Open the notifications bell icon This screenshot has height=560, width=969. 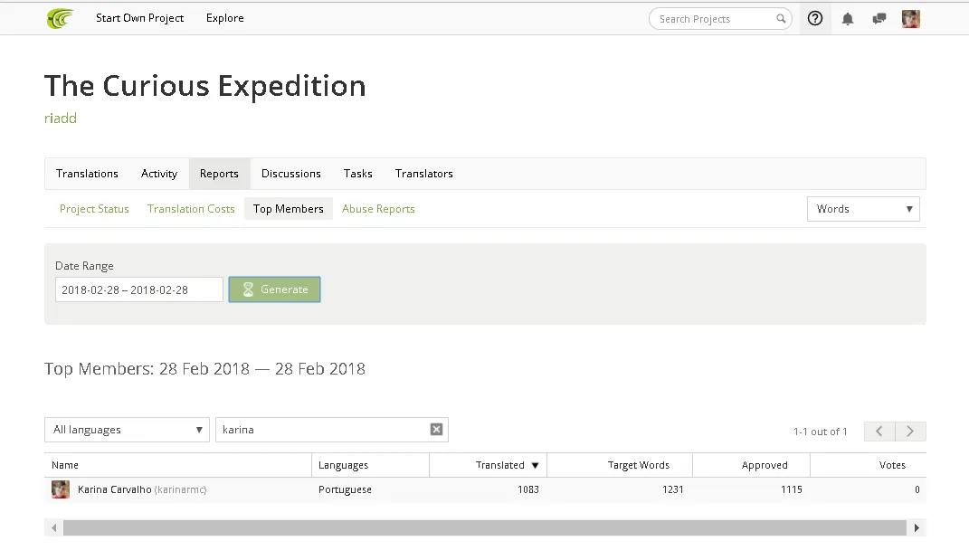[x=848, y=19]
